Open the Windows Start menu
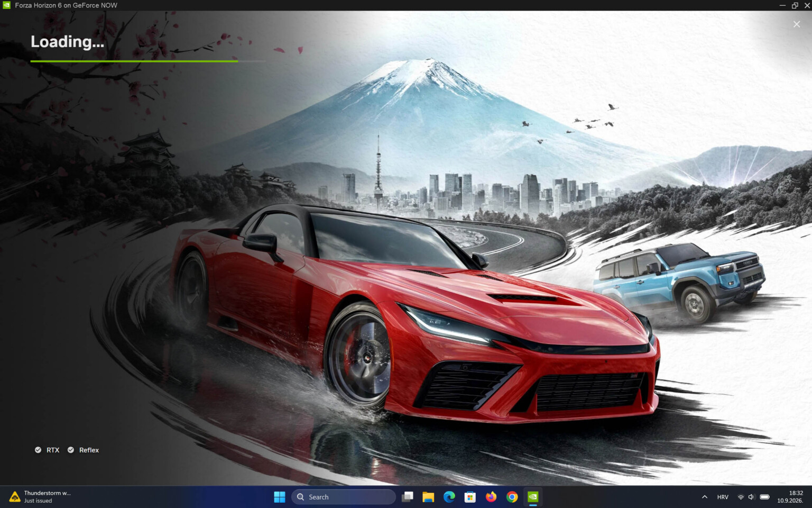Image resolution: width=812 pixels, height=508 pixels. 280,497
